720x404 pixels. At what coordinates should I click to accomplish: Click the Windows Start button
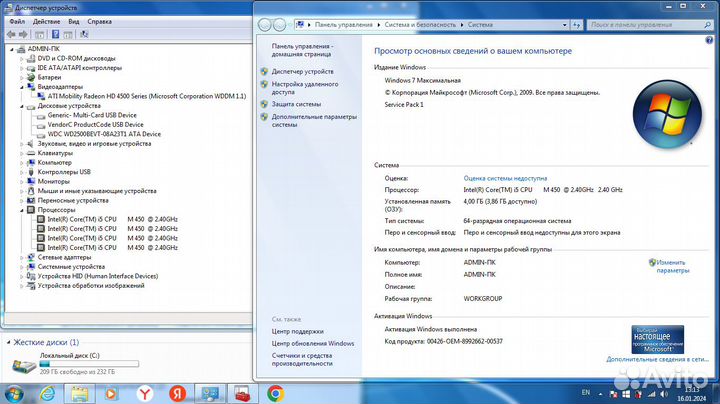pos(14,394)
